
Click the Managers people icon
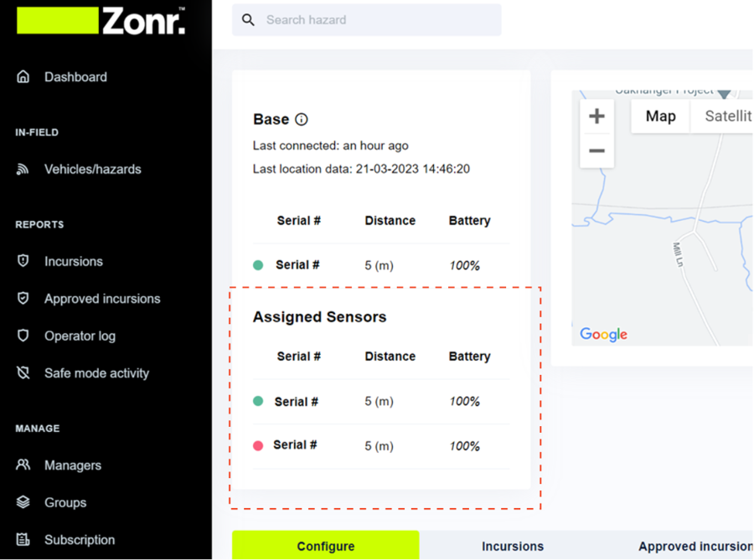(23, 465)
